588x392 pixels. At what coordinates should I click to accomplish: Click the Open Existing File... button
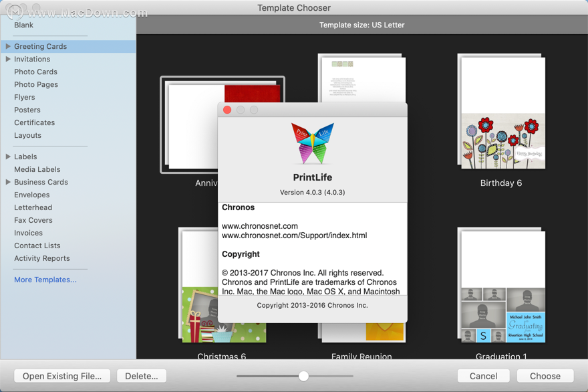click(62, 376)
